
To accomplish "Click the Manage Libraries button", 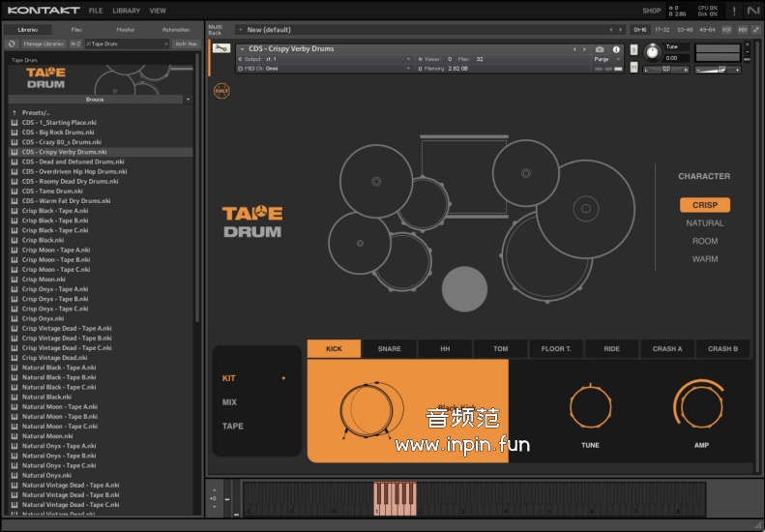I will point(44,44).
